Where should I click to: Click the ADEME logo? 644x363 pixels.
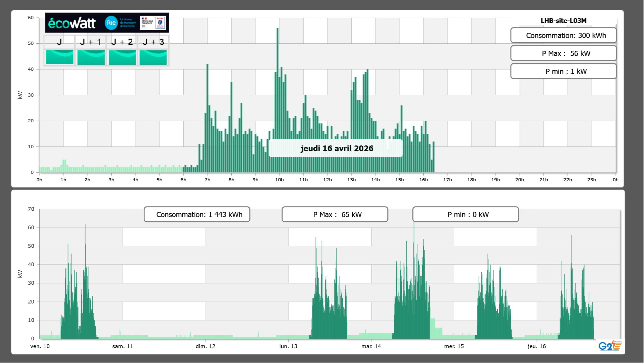point(160,23)
